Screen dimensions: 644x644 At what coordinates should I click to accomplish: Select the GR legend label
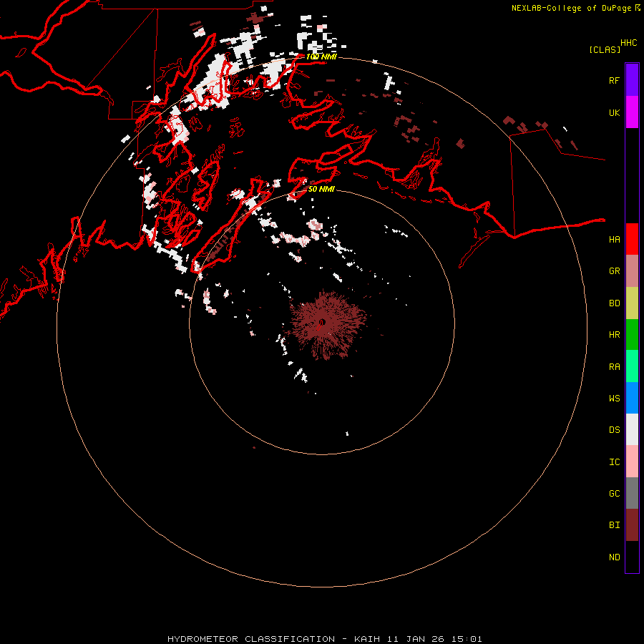pos(614,271)
